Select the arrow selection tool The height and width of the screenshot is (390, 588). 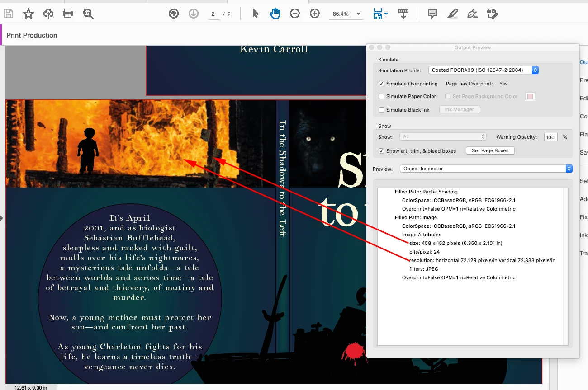coord(255,14)
